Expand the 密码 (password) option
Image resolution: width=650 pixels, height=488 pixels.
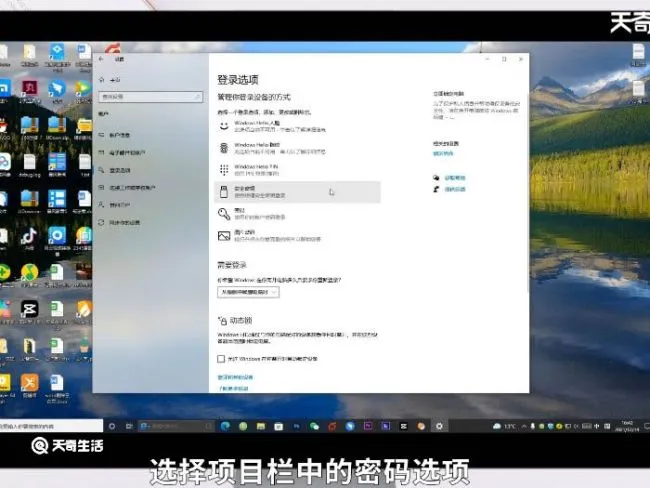(x=297, y=214)
